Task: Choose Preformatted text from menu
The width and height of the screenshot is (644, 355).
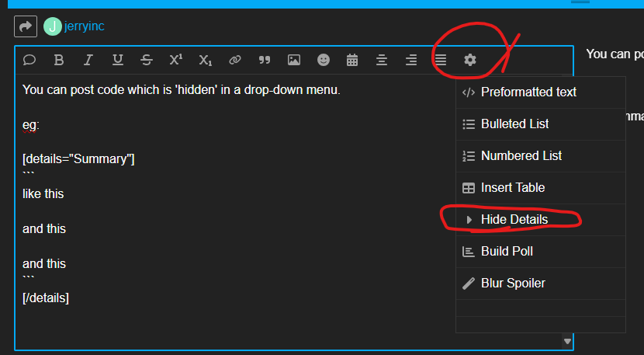Action: tap(541, 92)
